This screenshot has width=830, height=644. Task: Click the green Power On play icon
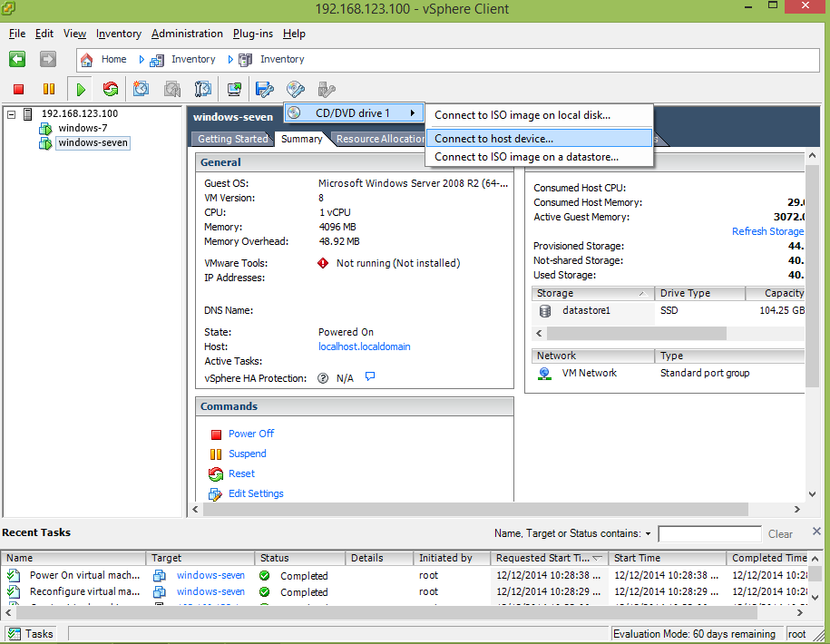click(x=81, y=89)
